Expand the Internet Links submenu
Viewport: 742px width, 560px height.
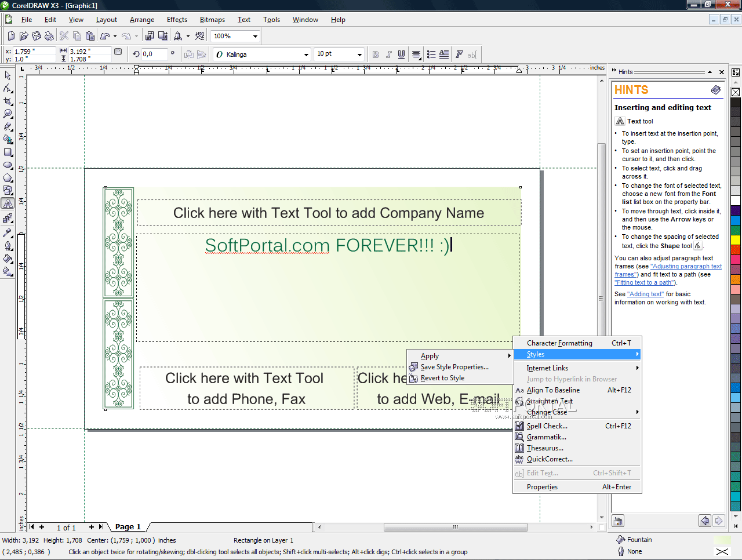[577, 368]
